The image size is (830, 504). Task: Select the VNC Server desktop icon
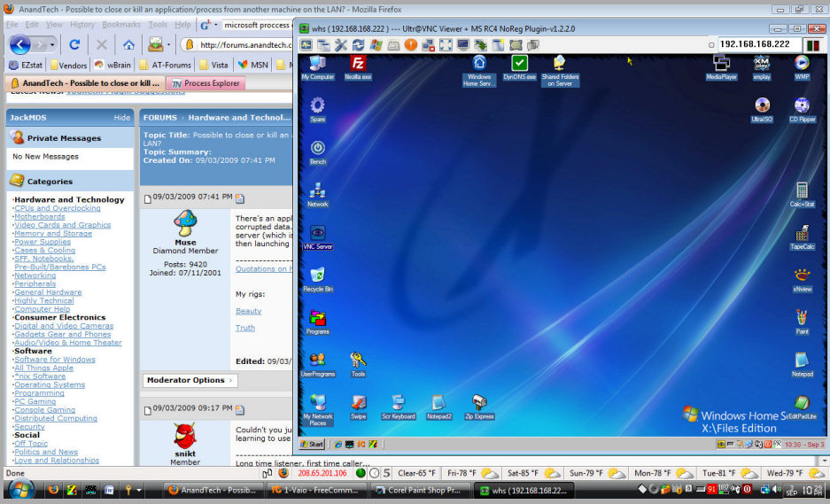(x=318, y=237)
